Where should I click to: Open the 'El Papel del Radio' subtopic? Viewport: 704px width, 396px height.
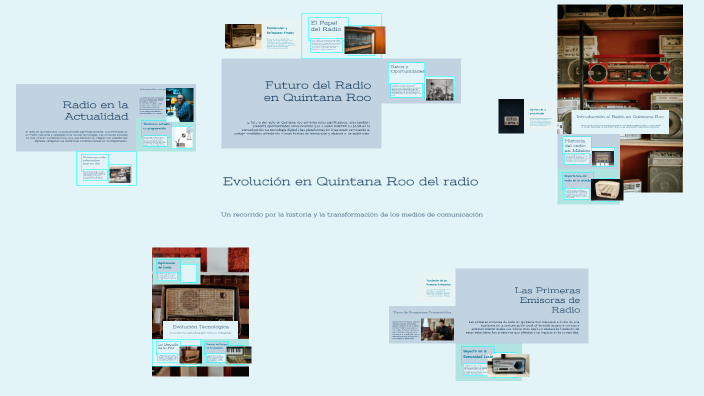[326, 26]
